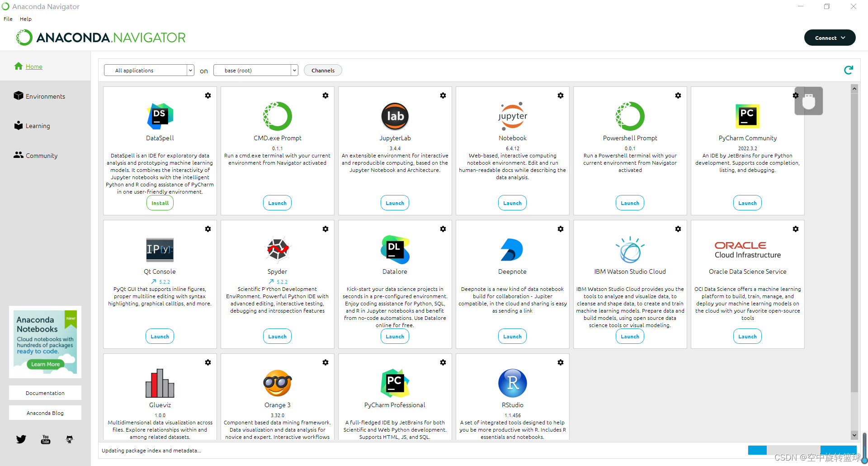Open Anaconda YouTube channel icon
Image resolution: width=868 pixels, height=466 pixels.
pos(46,439)
